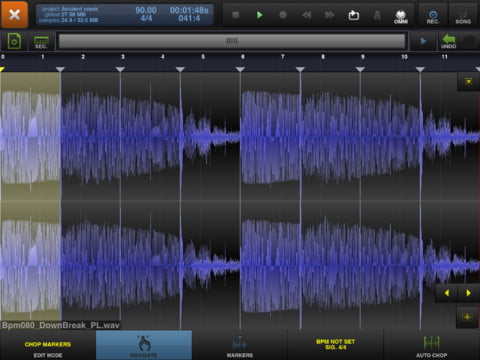This screenshot has height=360, width=480.
Task: Start playback with the green play button
Action: 259,15
